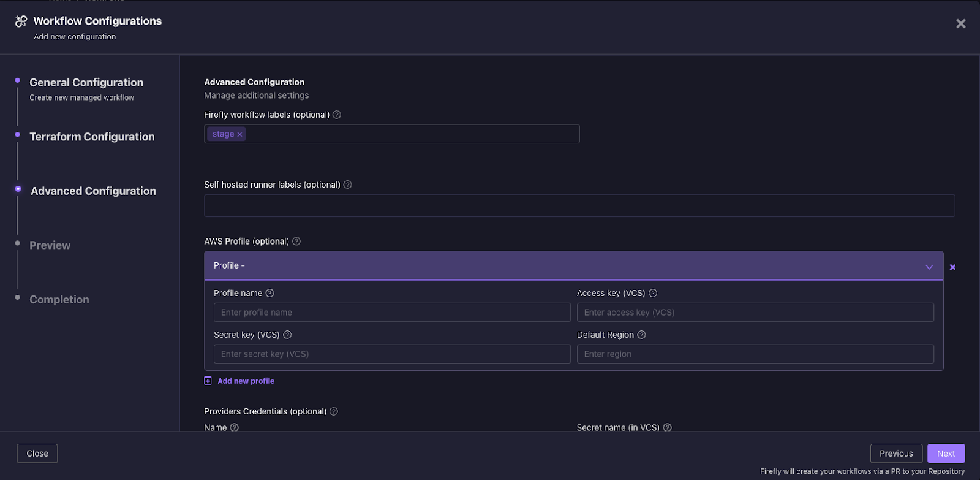Go to Terraform Configuration step
This screenshot has width=980, height=480.
click(92, 137)
